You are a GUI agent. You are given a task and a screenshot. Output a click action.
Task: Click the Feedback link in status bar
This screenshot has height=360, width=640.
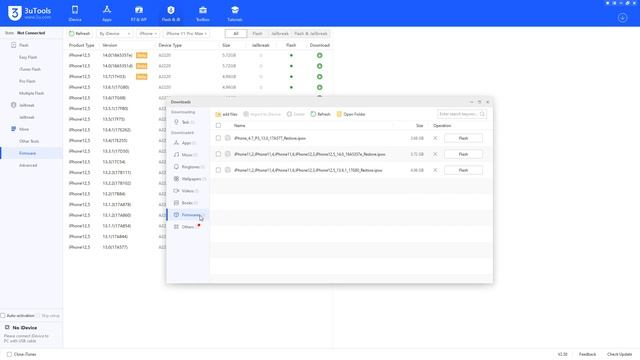pos(587,354)
